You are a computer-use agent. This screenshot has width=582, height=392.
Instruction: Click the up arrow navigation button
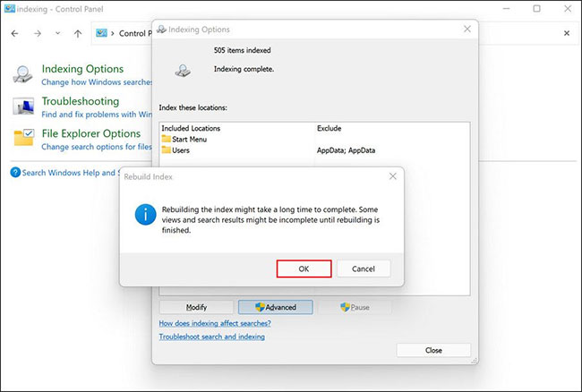pos(79,33)
